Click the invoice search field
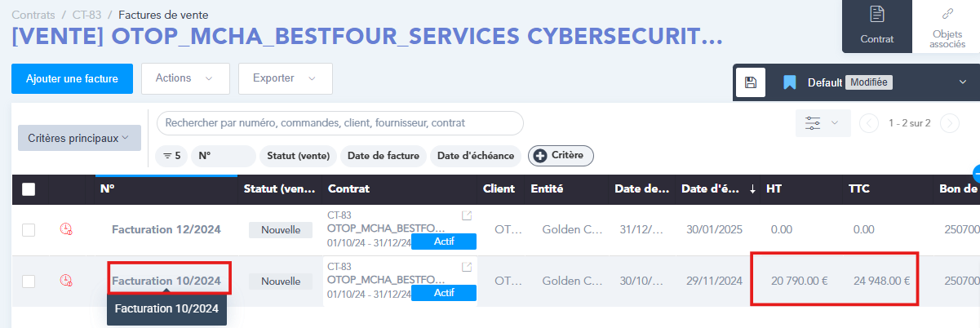Viewport: 980px width, 328px height. tap(339, 123)
